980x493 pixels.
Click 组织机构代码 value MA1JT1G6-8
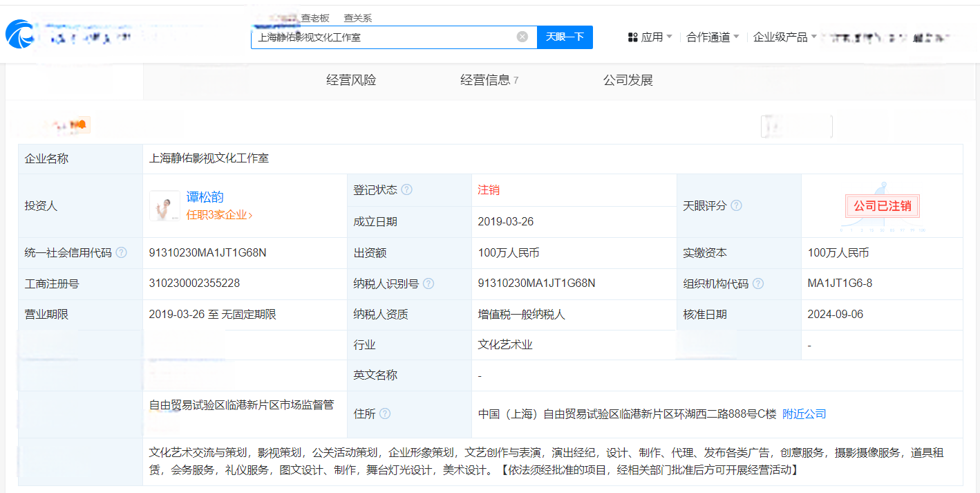(840, 283)
